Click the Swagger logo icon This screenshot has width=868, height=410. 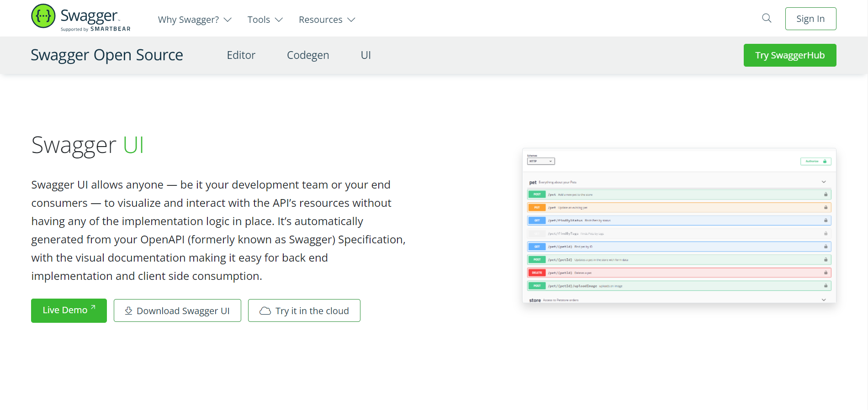[43, 16]
